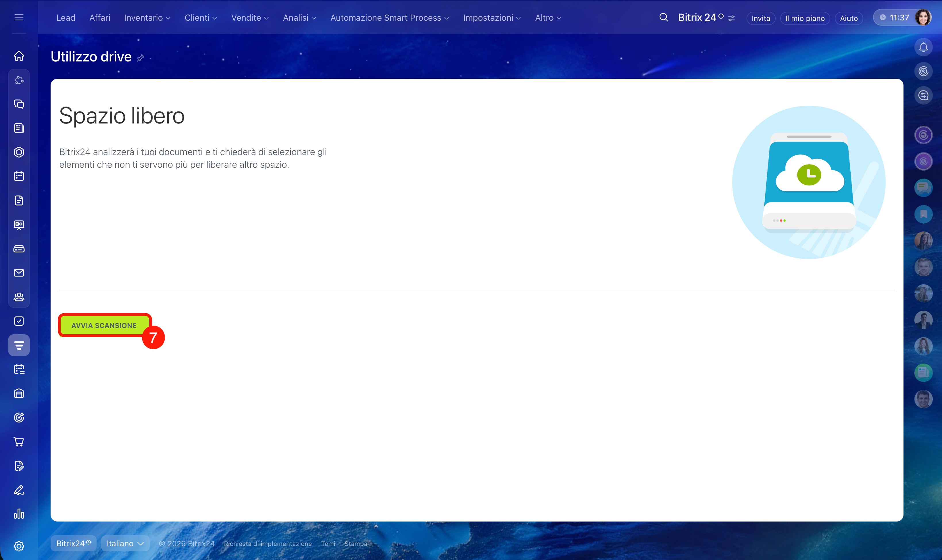The width and height of the screenshot is (942, 560).
Task: Expand the Automazione Smart Process menu
Action: point(389,18)
